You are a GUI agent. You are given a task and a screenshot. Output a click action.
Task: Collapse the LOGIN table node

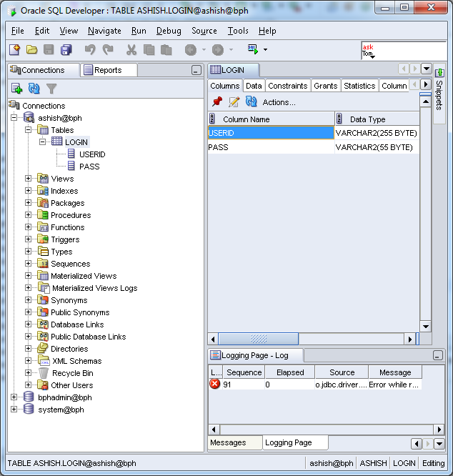(x=42, y=142)
